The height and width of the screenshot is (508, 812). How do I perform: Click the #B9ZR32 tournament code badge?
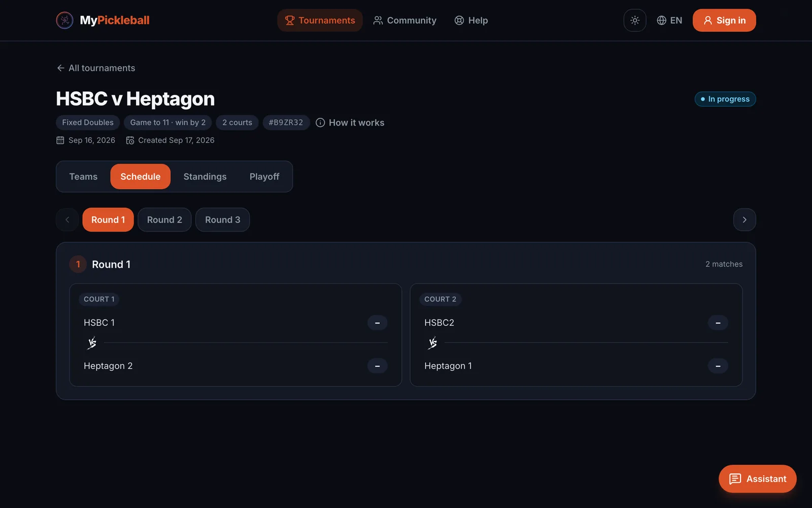coord(286,122)
